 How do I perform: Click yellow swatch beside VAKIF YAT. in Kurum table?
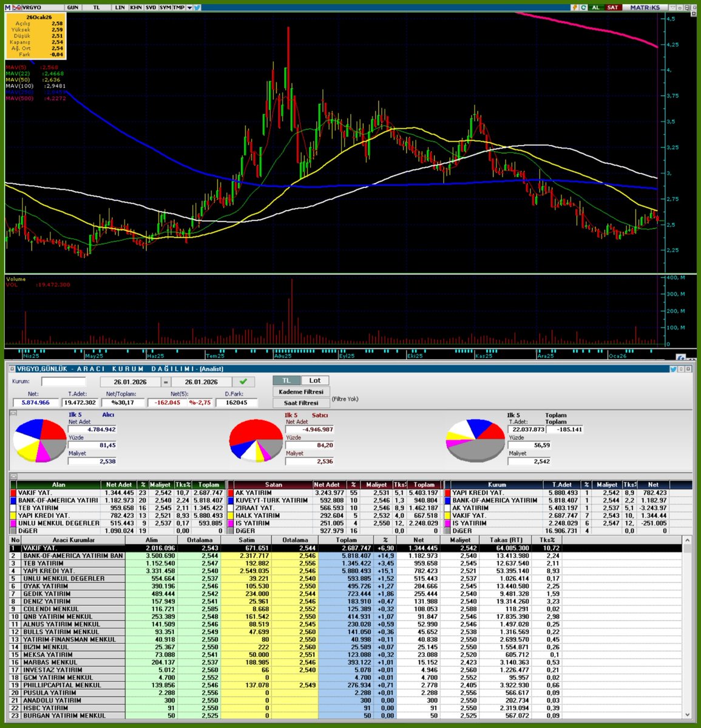[448, 516]
